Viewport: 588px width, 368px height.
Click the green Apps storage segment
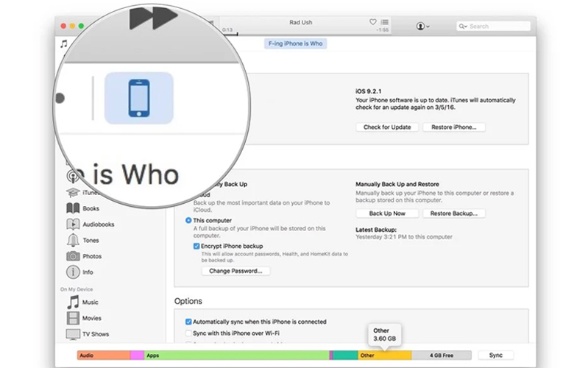[237, 355]
